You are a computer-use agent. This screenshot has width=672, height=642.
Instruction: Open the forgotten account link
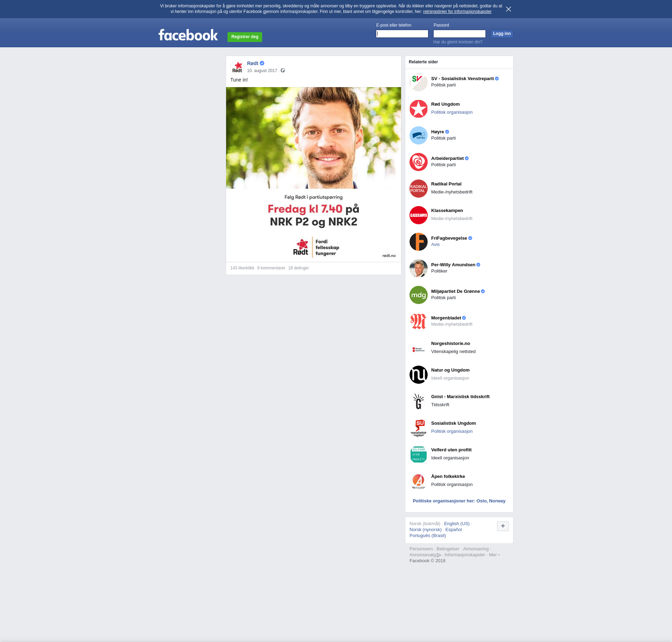pos(458,42)
